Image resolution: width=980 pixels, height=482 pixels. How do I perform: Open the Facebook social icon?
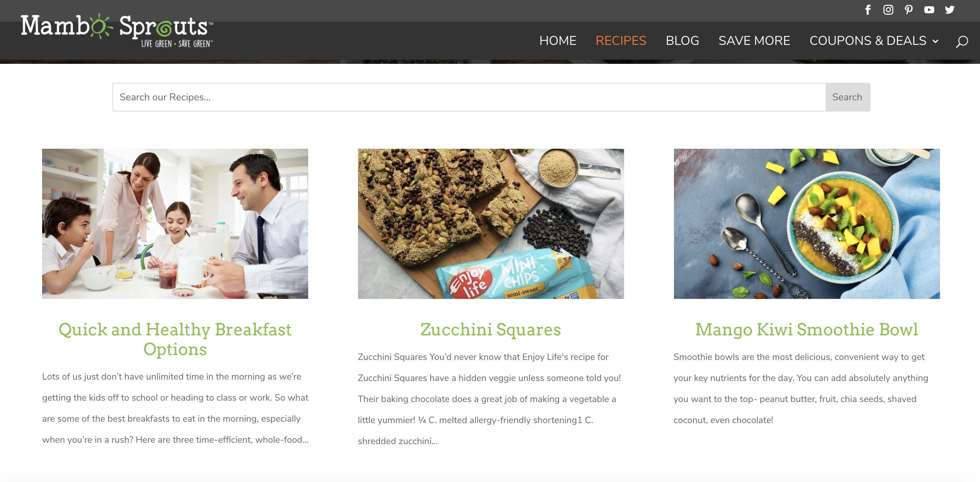[868, 10]
